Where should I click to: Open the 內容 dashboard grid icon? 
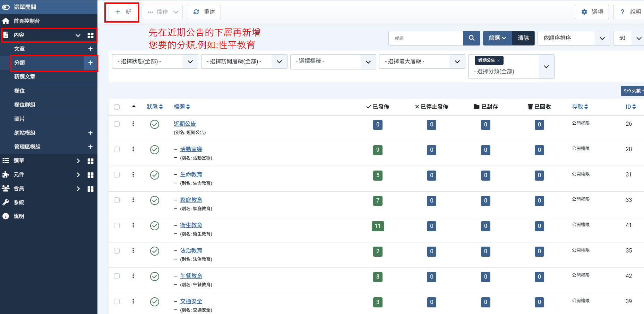[91, 35]
